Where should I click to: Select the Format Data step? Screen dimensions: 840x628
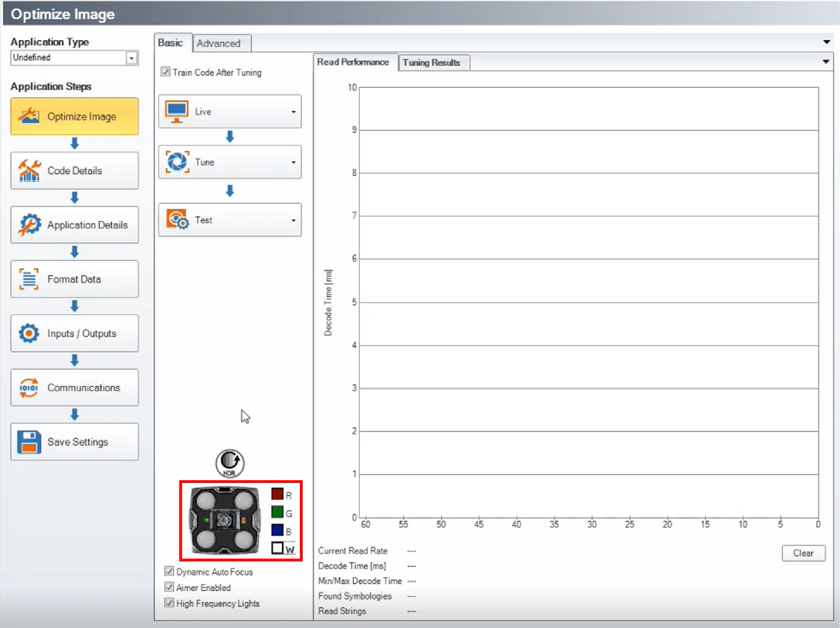click(74, 279)
